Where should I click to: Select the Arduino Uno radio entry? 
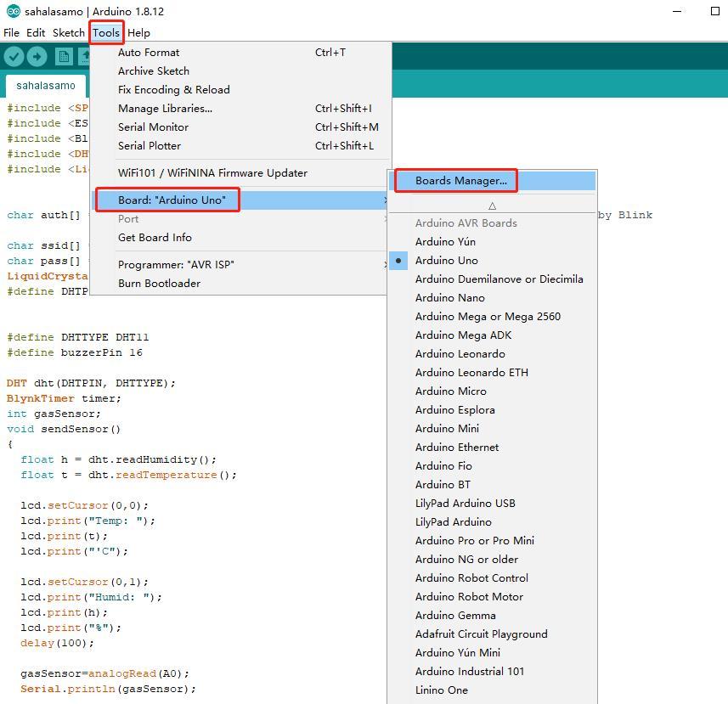(492, 261)
